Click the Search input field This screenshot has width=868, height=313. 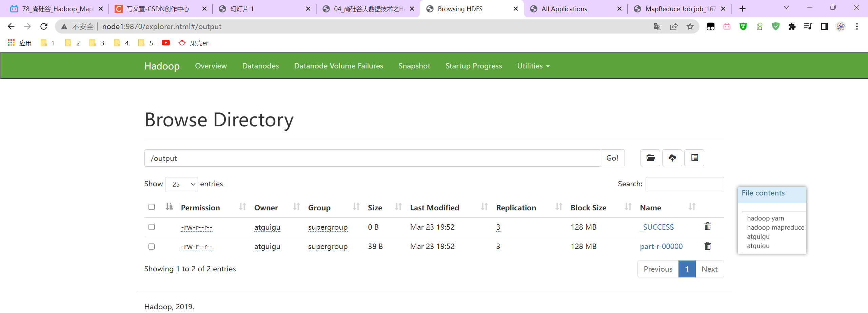click(x=685, y=184)
